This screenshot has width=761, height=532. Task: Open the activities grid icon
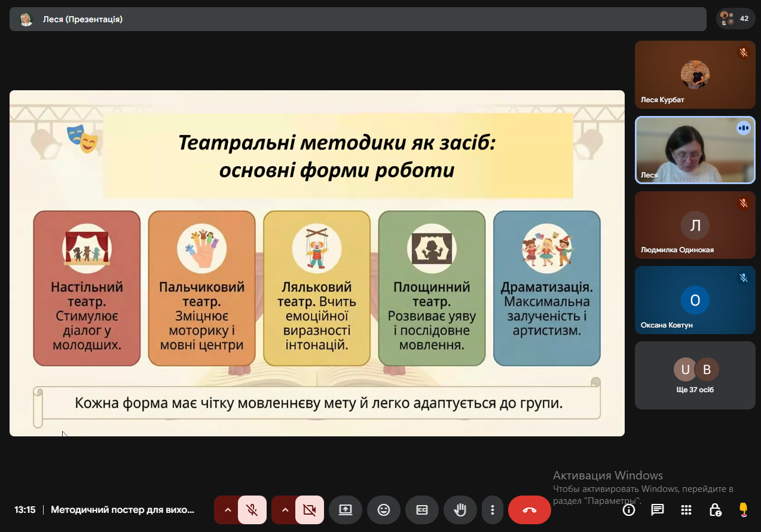point(686,510)
